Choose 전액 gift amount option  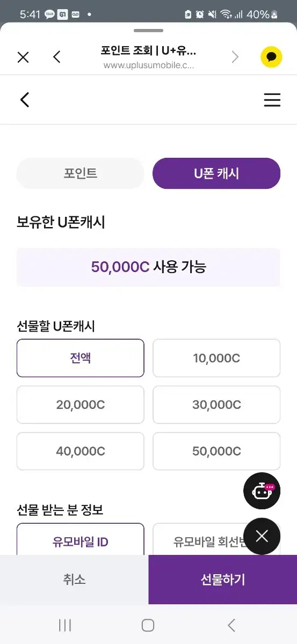[81, 358]
